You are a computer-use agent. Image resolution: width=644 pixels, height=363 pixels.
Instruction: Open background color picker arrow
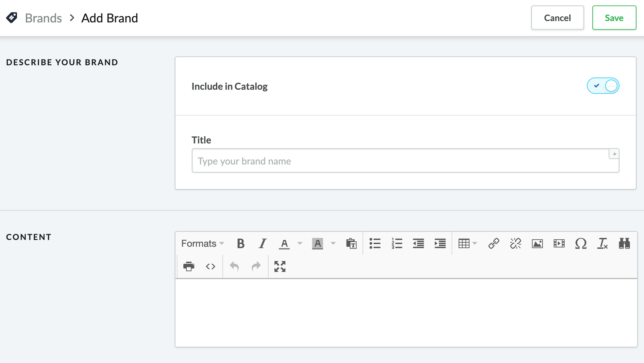coord(333,243)
